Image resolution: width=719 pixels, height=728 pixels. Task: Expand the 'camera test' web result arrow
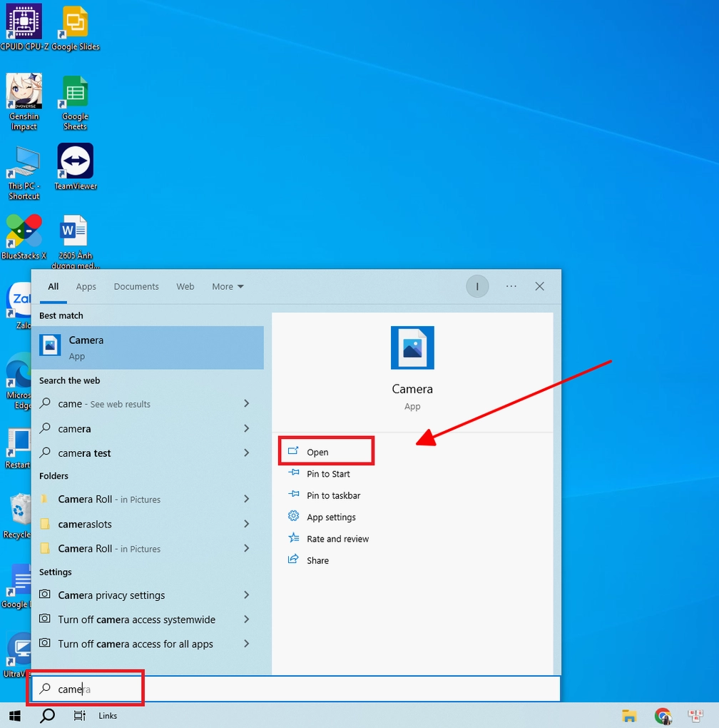point(246,453)
